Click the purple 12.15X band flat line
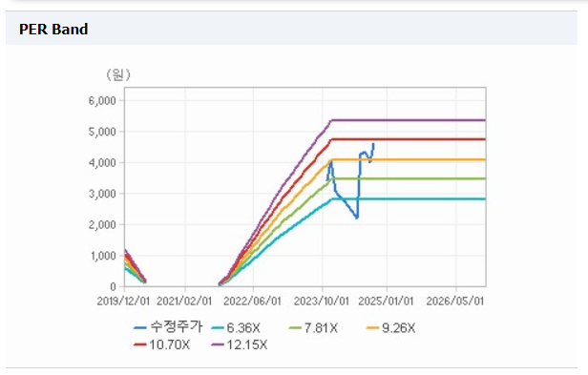The image size is (588, 375). (x=409, y=120)
